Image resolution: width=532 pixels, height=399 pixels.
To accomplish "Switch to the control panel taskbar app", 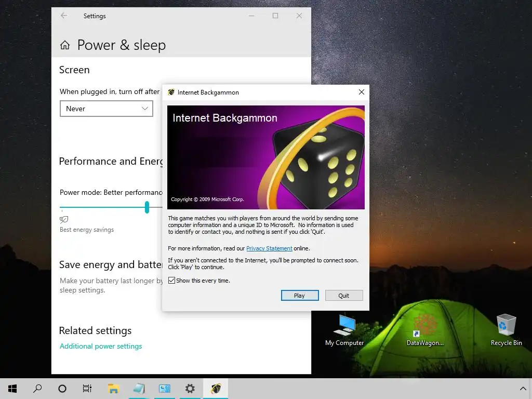I will (165, 389).
